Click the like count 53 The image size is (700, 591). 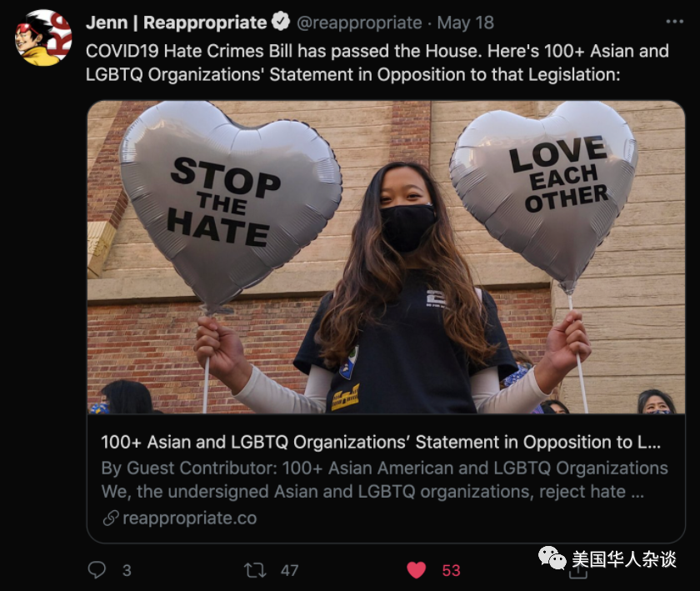click(451, 570)
